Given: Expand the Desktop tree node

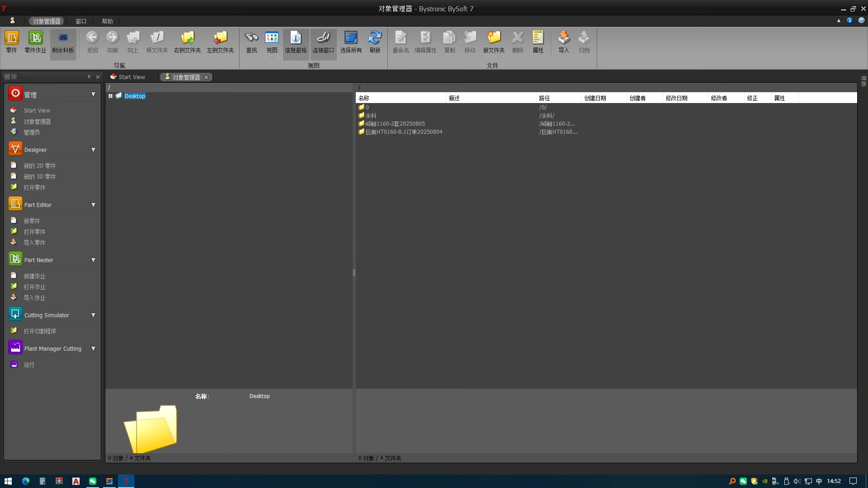Looking at the screenshot, I should pos(110,96).
